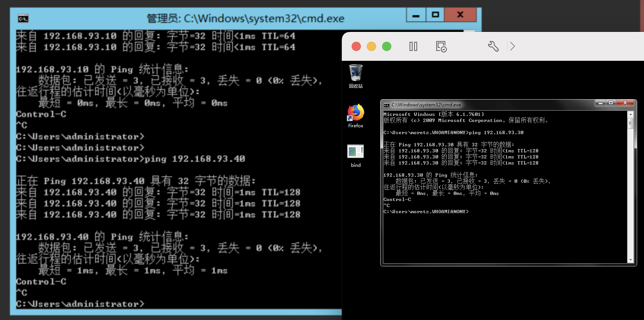
Task: Click the red close light on VM window
Action: (x=356, y=46)
